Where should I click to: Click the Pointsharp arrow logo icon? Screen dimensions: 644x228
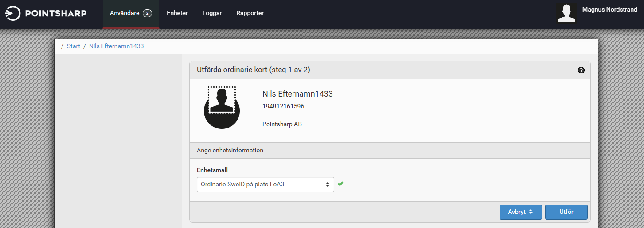(x=13, y=13)
